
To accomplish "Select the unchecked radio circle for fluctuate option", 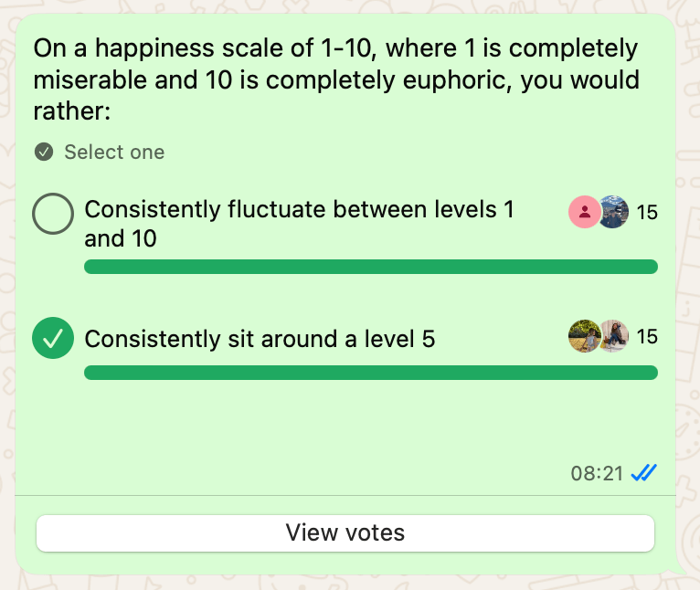I will pyautogui.click(x=53, y=216).
